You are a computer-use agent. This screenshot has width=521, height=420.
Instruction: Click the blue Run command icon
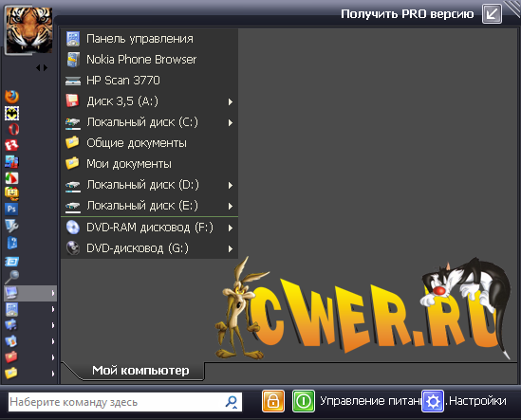tap(11, 262)
